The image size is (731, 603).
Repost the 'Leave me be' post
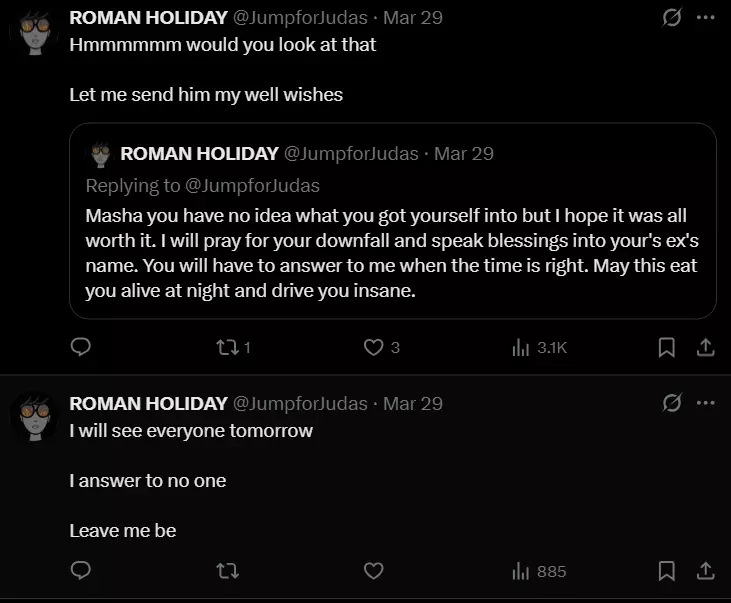pyautogui.click(x=228, y=571)
